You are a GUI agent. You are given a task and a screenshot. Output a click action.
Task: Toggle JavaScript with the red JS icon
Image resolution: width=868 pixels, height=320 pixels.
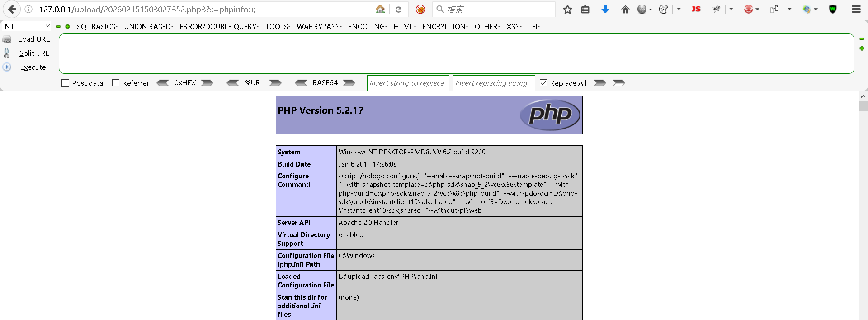click(696, 9)
